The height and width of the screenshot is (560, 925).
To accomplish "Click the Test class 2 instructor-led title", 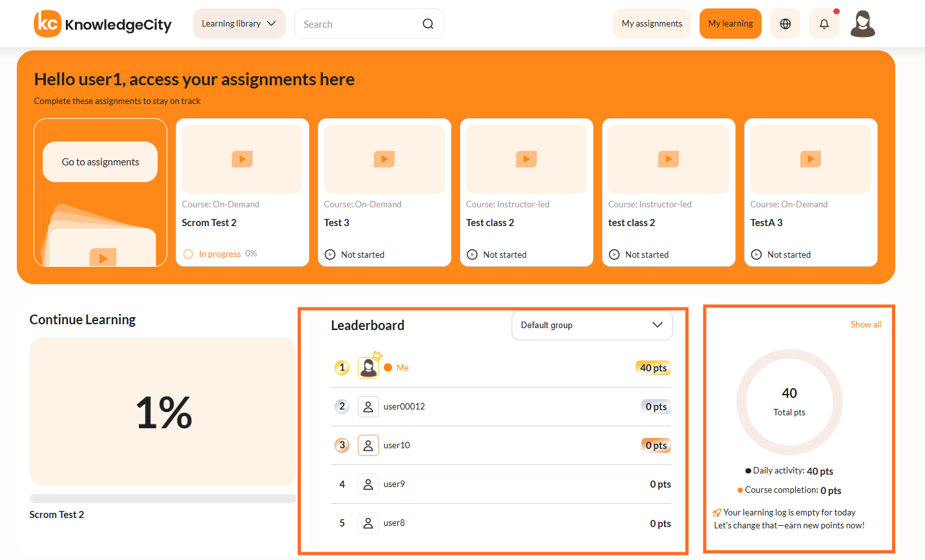I will click(490, 223).
